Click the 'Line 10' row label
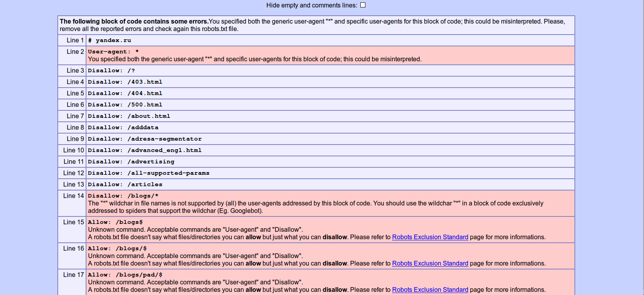 pyautogui.click(x=73, y=150)
